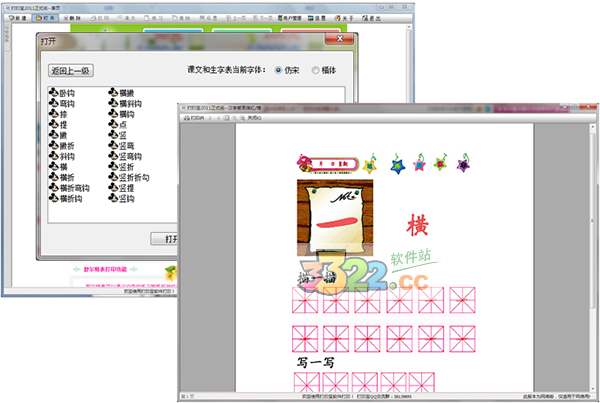Click 练习 in main toolbar
Image resolution: width=600 pixels, height=403 pixels.
pyautogui.click(x=153, y=18)
